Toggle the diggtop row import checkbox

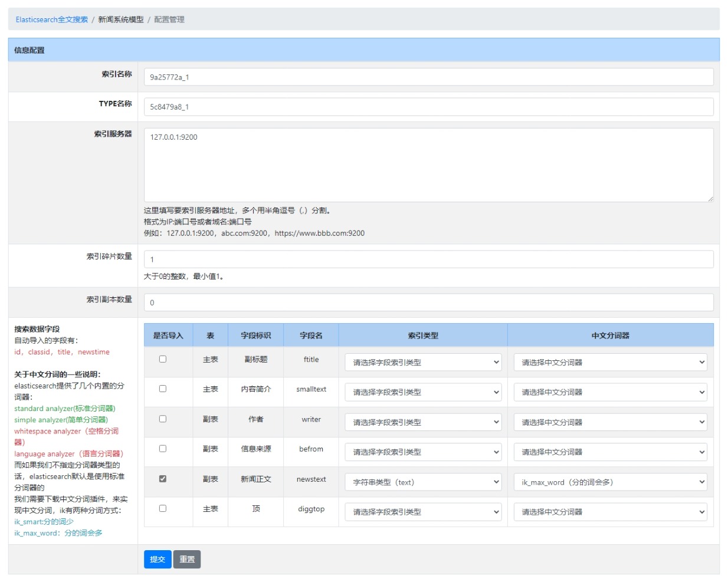point(163,508)
